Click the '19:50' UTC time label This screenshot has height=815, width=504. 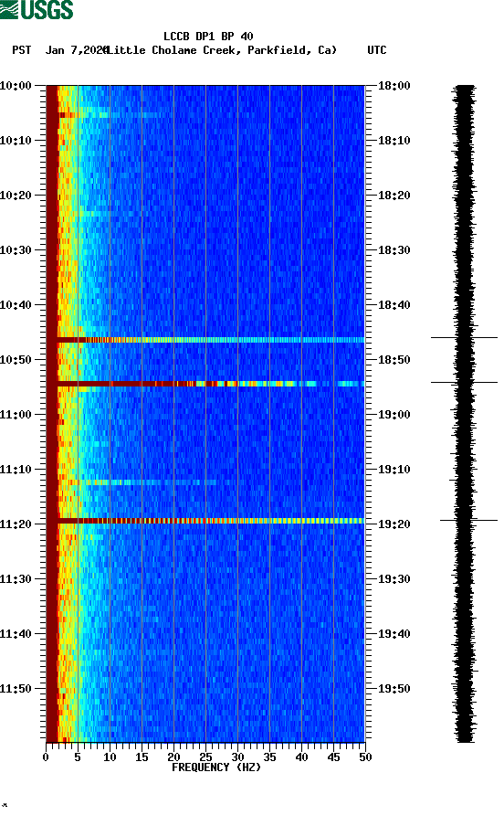point(394,689)
